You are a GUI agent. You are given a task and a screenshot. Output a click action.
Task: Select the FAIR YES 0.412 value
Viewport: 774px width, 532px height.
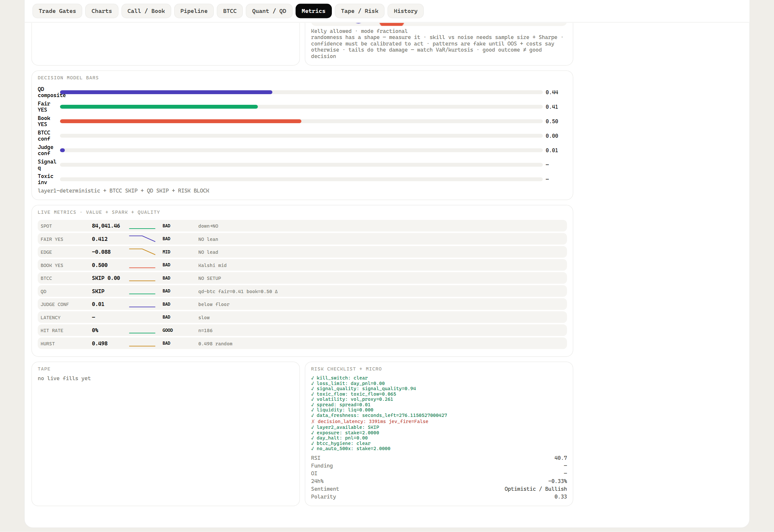[100, 239]
